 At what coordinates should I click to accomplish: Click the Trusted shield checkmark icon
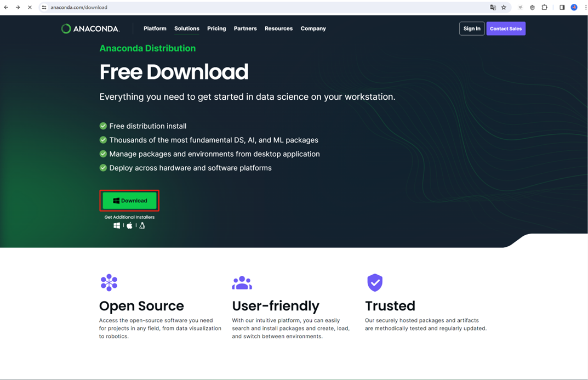point(375,282)
